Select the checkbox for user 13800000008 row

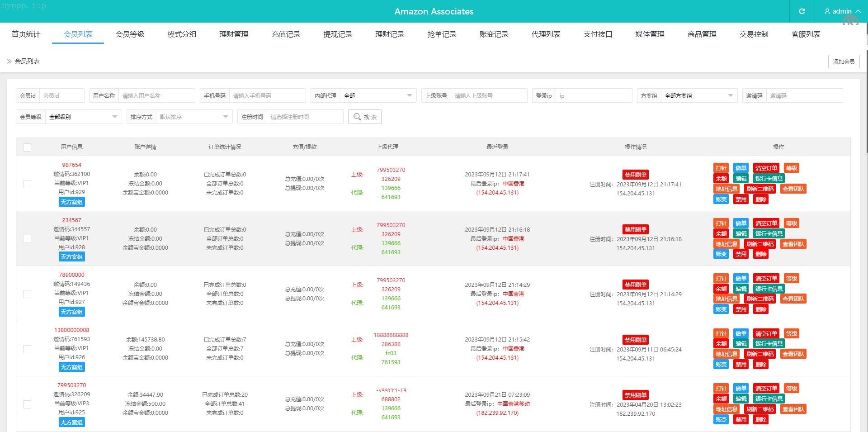pyautogui.click(x=27, y=349)
